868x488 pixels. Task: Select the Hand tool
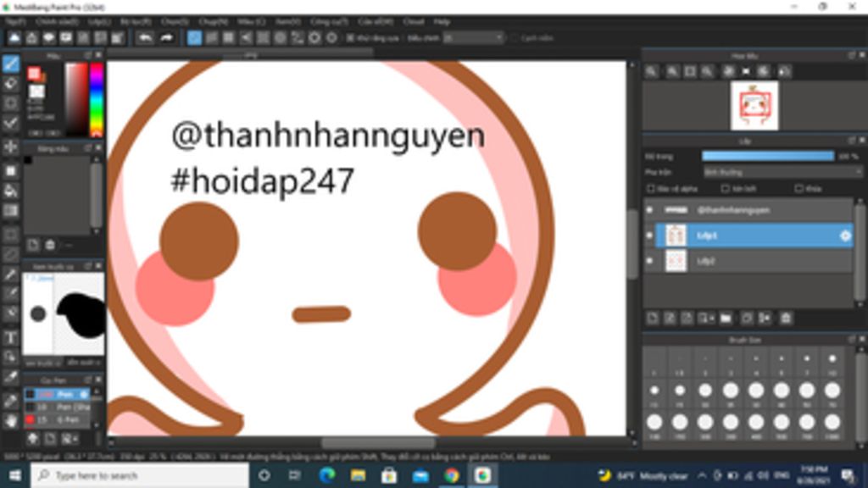click(10, 422)
